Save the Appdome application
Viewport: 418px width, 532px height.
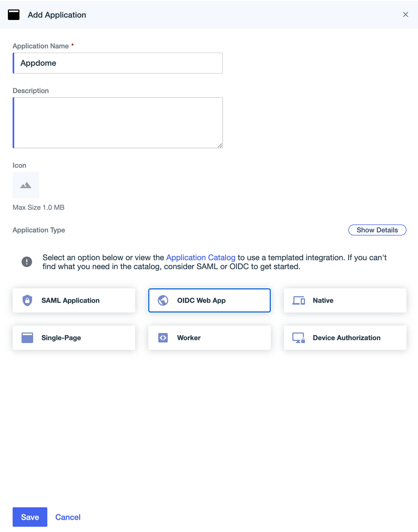coord(30,517)
